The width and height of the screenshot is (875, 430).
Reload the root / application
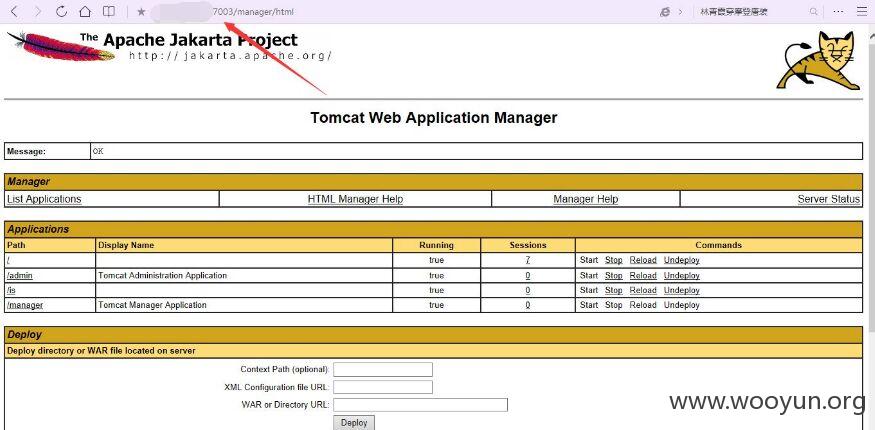point(643,260)
